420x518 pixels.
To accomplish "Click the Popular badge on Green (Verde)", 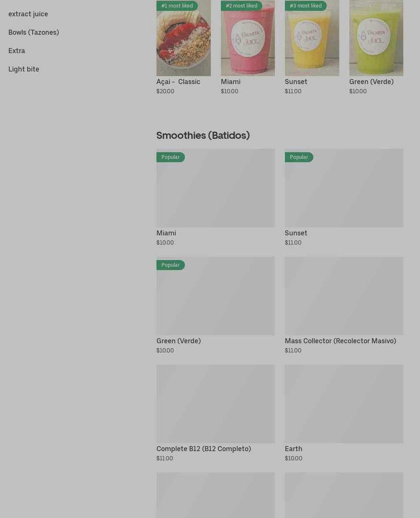I will click(x=170, y=265).
